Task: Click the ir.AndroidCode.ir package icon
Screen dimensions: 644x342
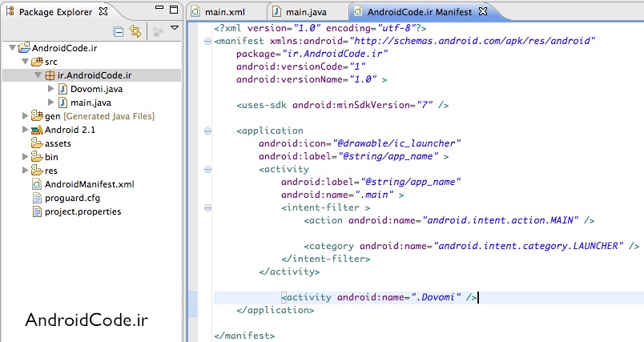Action: (x=50, y=75)
